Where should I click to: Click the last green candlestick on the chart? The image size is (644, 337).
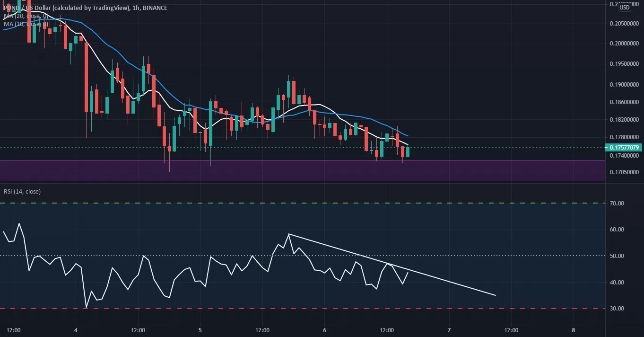(x=408, y=151)
